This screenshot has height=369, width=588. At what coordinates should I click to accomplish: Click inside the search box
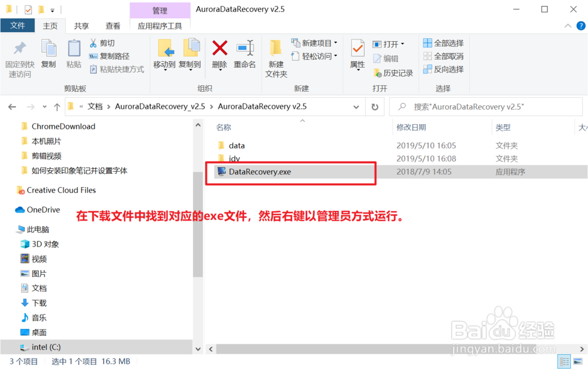(x=488, y=107)
